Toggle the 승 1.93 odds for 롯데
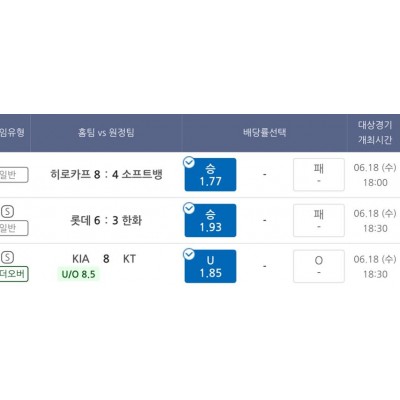Image resolution: width=400 pixels, height=400 pixels. tap(210, 221)
